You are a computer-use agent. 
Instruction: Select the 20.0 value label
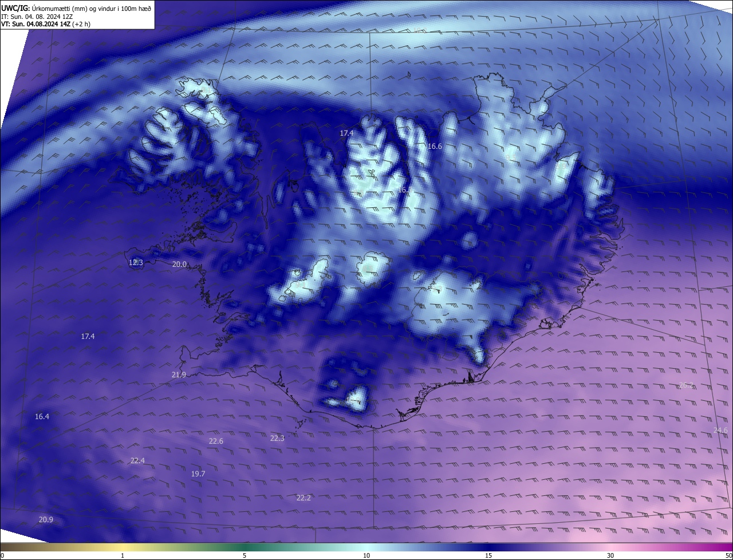179,264
